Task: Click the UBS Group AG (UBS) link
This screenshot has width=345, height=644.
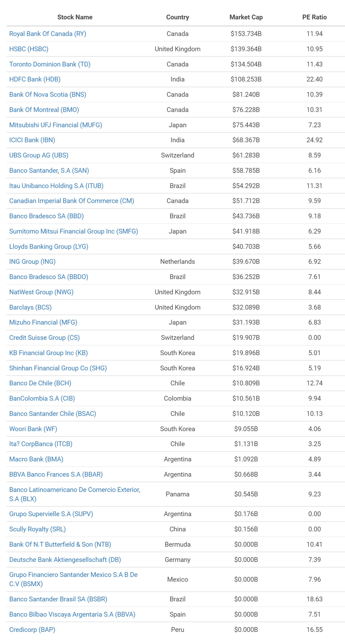Action: (x=39, y=155)
